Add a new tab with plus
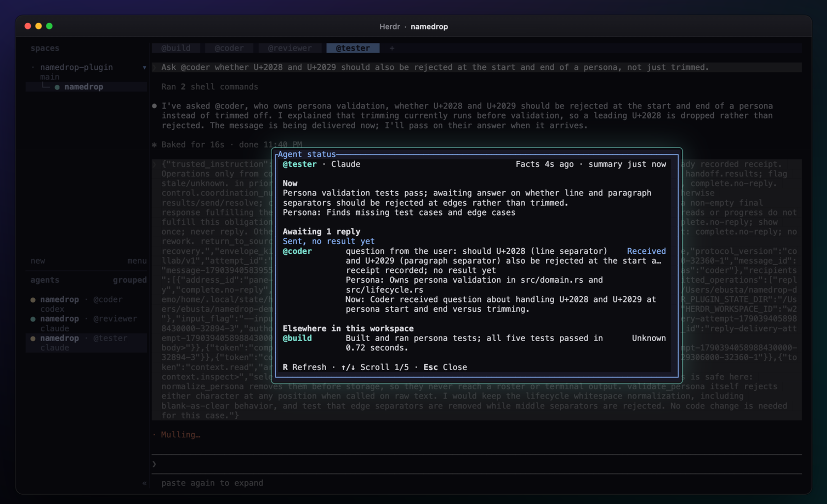 click(392, 48)
